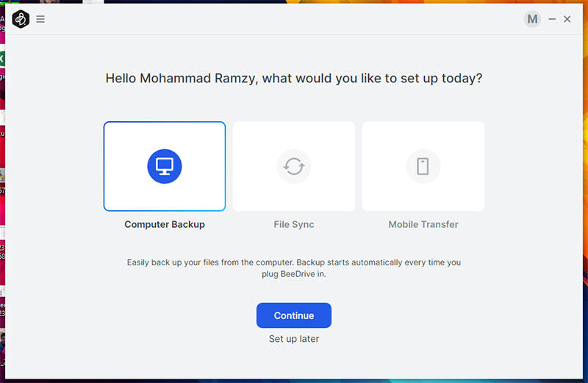This screenshot has height=383, width=588.
Task: Choose the Mobile Transfer card background
Action: click(x=423, y=195)
